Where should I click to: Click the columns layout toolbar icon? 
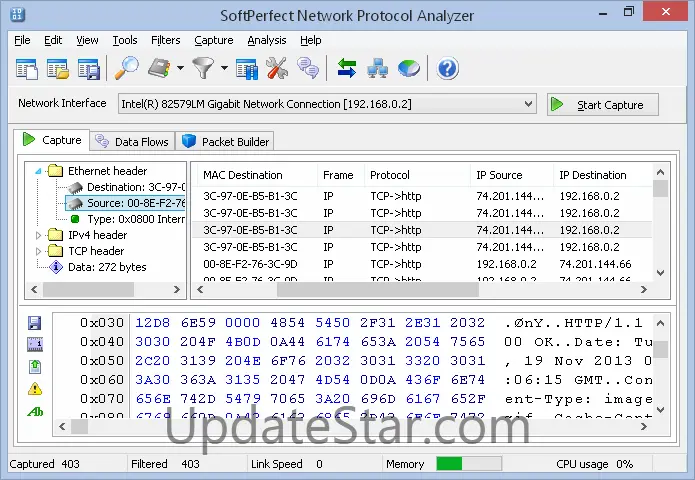point(247,69)
